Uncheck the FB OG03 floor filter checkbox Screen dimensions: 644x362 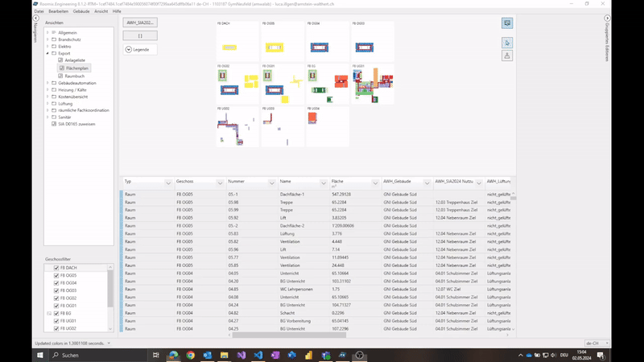point(56,290)
